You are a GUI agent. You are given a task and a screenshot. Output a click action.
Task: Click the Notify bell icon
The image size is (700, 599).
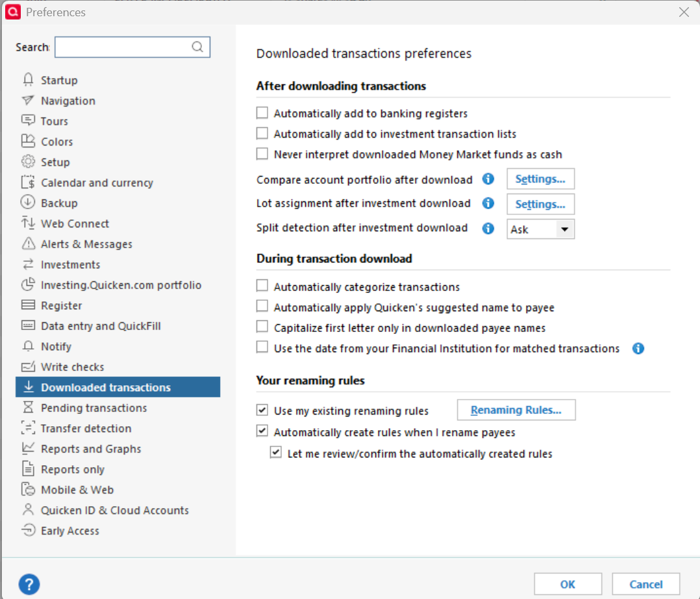(x=28, y=346)
